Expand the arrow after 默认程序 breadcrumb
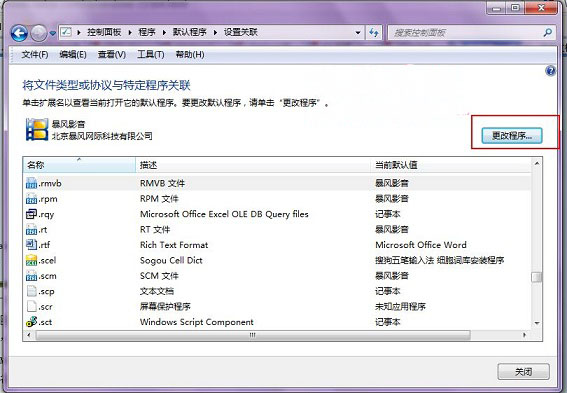The width and height of the screenshot is (567, 393). point(215,33)
